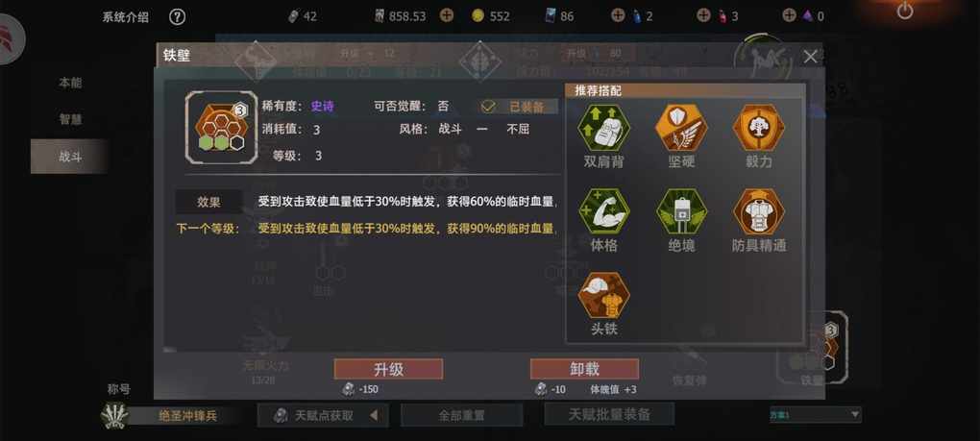Add more gold coins with plus button

[x=446, y=15]
